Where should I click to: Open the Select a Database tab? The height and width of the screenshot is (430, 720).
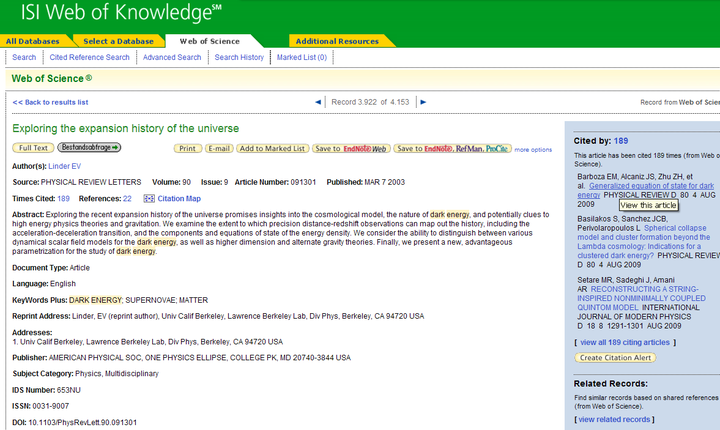click(118, 41)
